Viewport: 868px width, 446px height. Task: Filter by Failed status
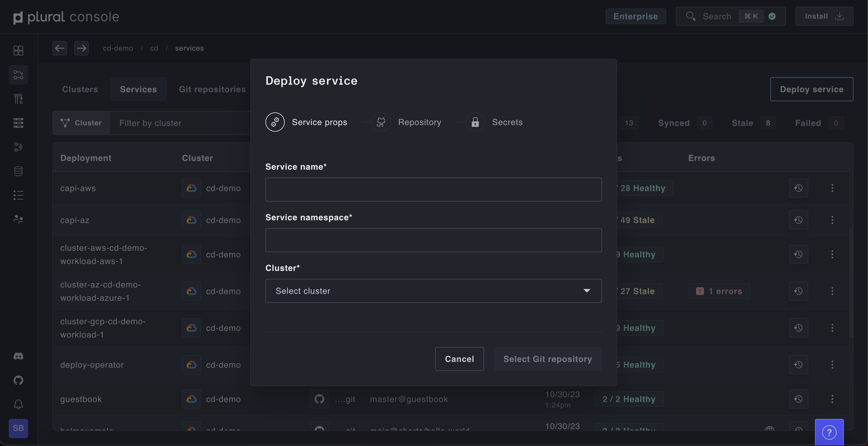click(819, 123)
